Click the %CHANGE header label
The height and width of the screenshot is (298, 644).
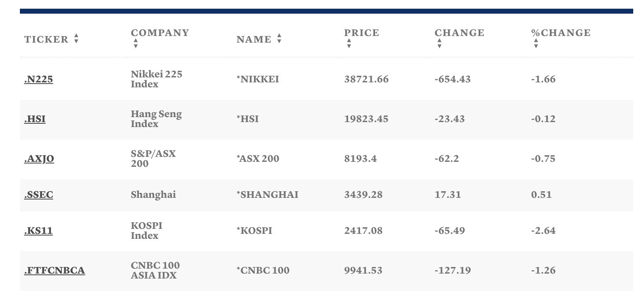(561, 33)
